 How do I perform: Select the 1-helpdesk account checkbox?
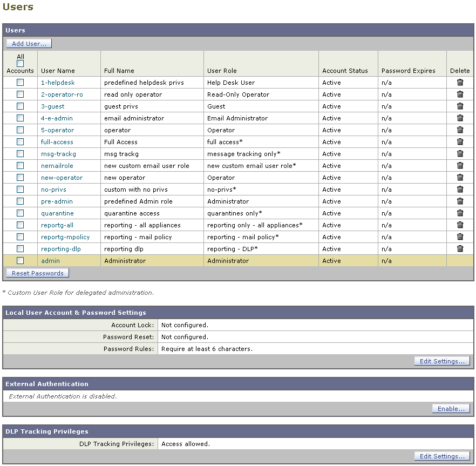click(21, 82)
